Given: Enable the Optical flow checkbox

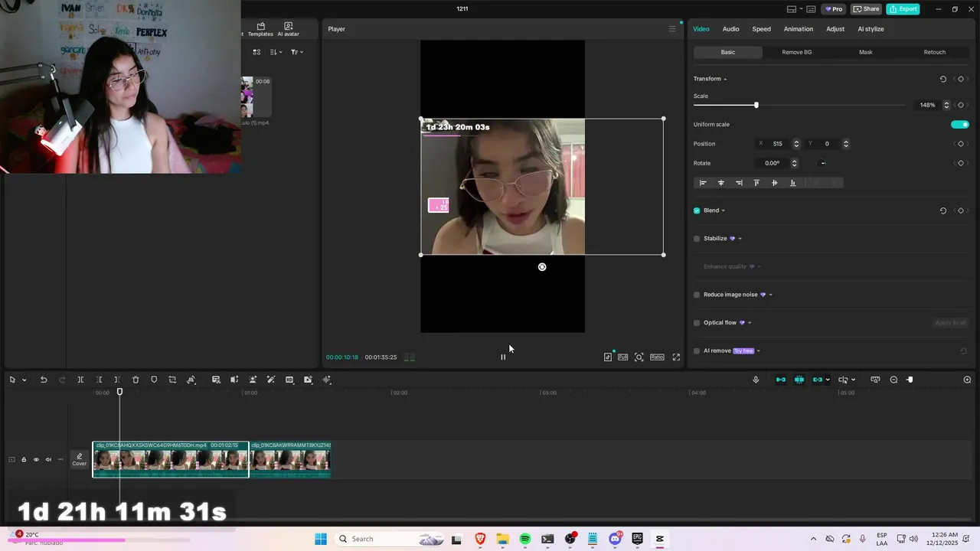Looking at the screenshot, I should (697, 323).
